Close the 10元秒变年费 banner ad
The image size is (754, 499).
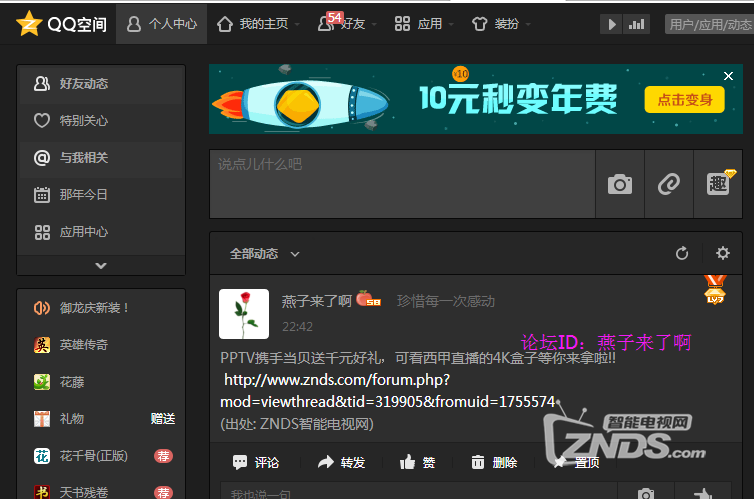(x=729, y=76)
